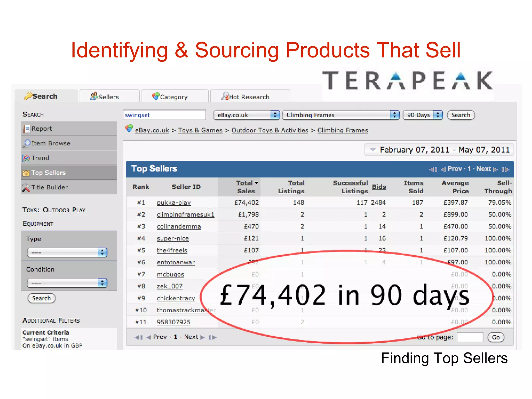This screenshot has height=399, width=532.
Task: Click the Trend chart icon
Action: [26, 158]
